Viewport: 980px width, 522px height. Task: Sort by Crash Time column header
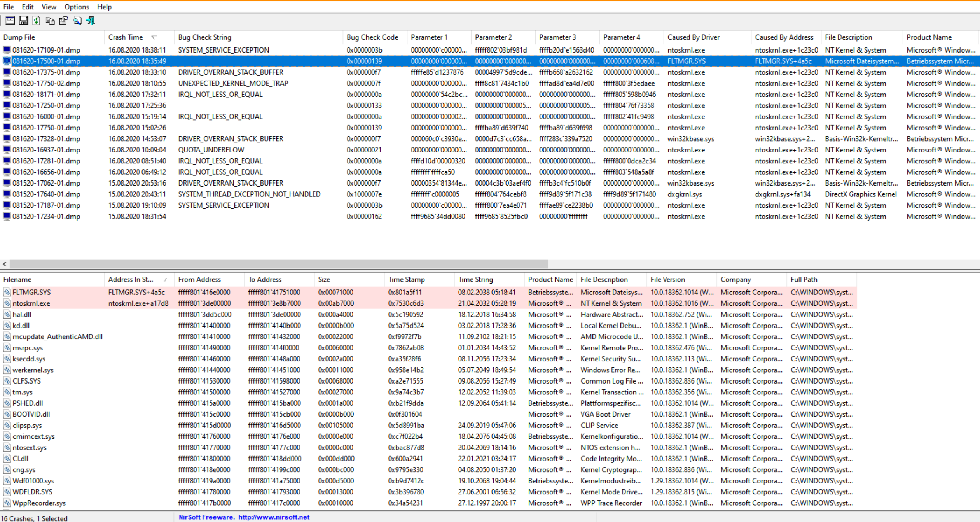point(126,37)
